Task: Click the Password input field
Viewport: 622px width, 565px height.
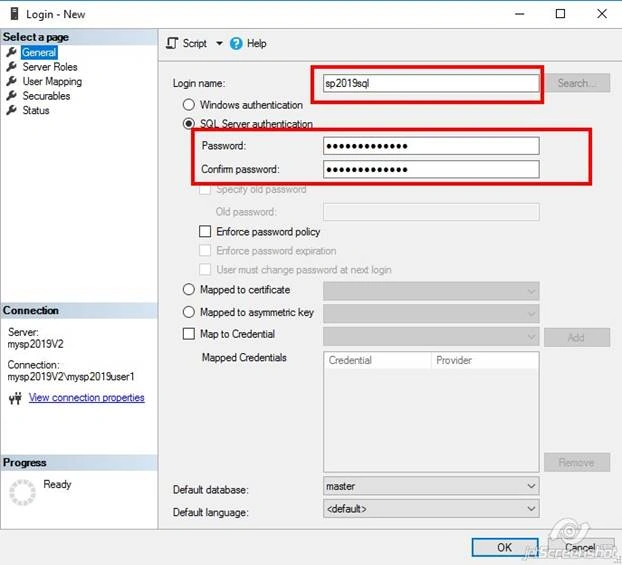Action: pos(431,146)
